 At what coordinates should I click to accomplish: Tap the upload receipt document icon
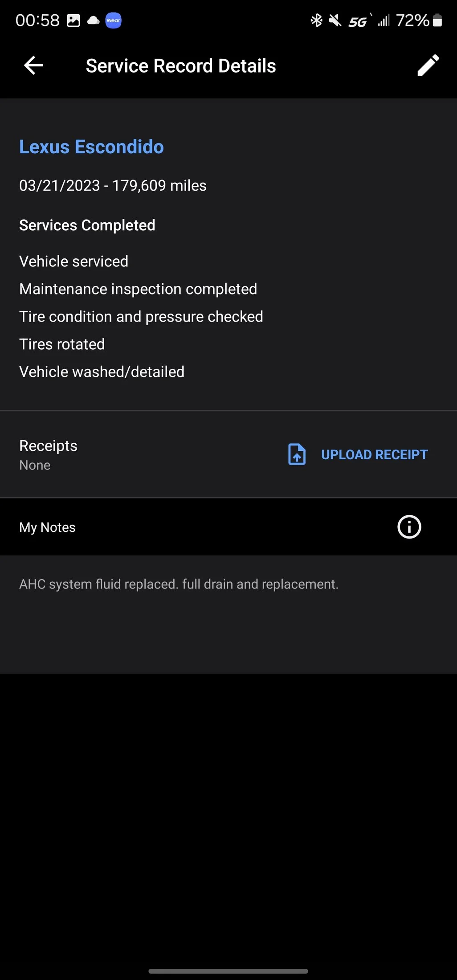297,454
